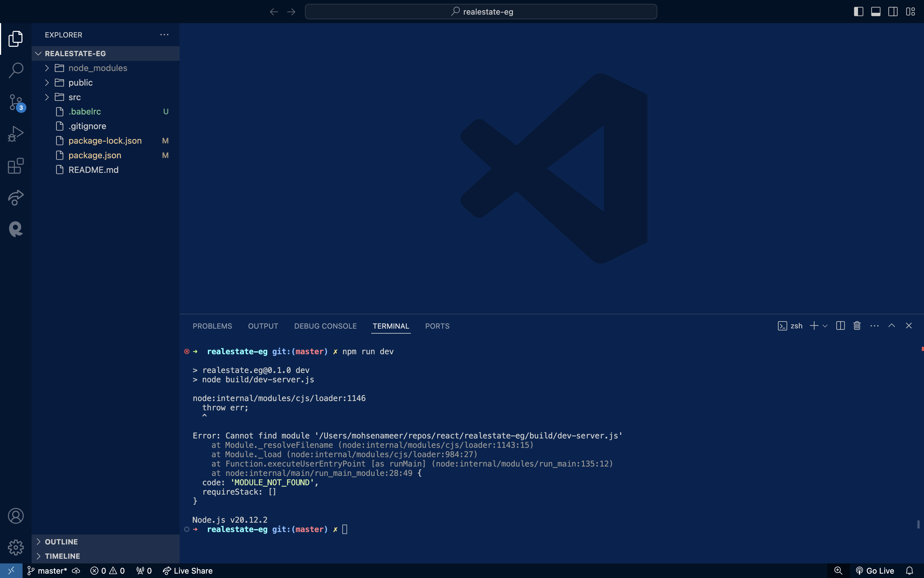Switch to the PROBLEMS tab
Viewport: 924px width, 578px height.
tap(212, 326)
